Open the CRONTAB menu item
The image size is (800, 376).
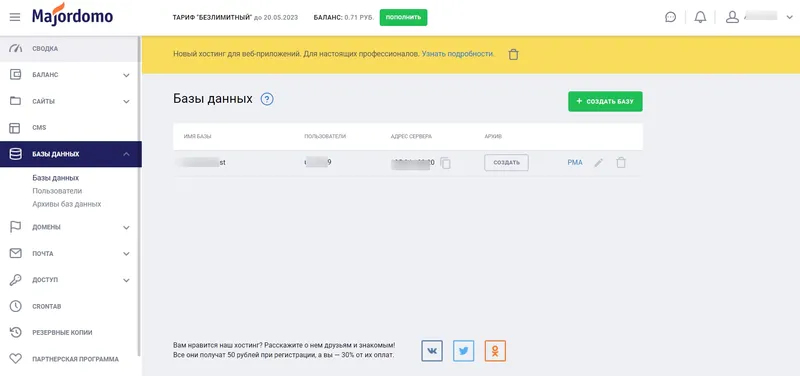tap(69, 306)
